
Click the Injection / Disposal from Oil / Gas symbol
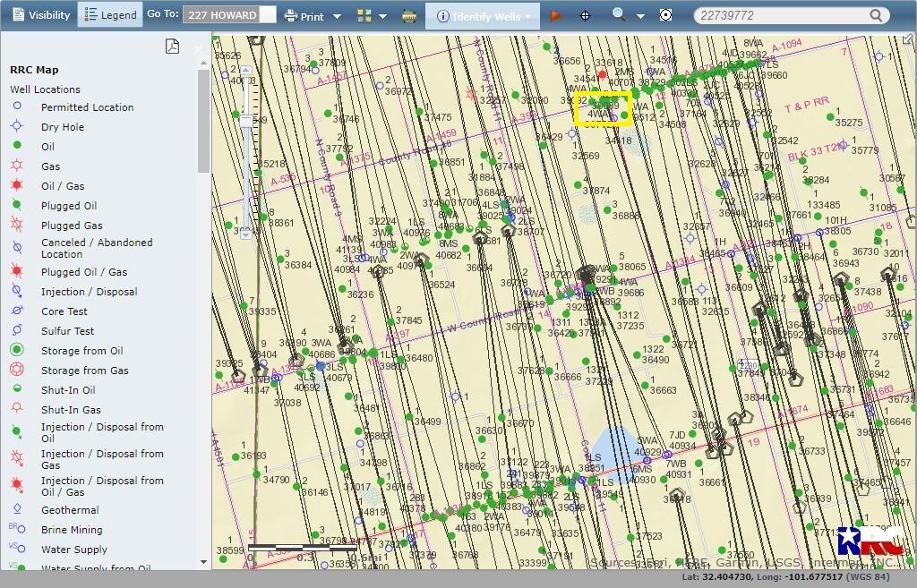pyautogui.click(x=17, y=484)
